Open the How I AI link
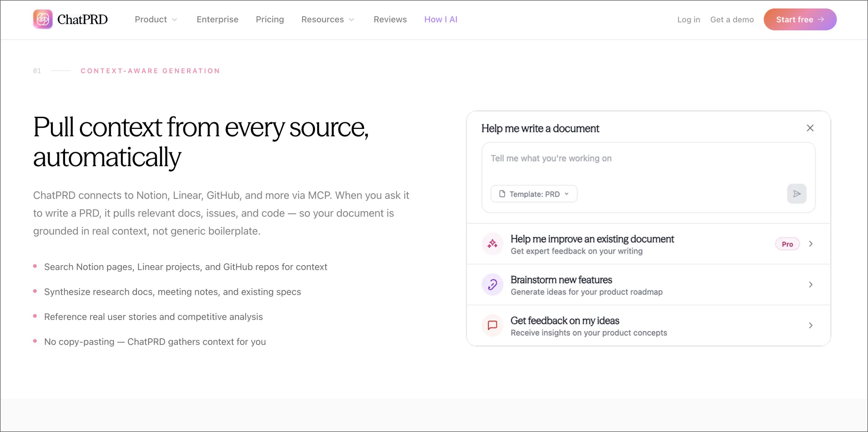Viewport: 868px width, 432px height. pyautogui.click(x=441, y=20)
